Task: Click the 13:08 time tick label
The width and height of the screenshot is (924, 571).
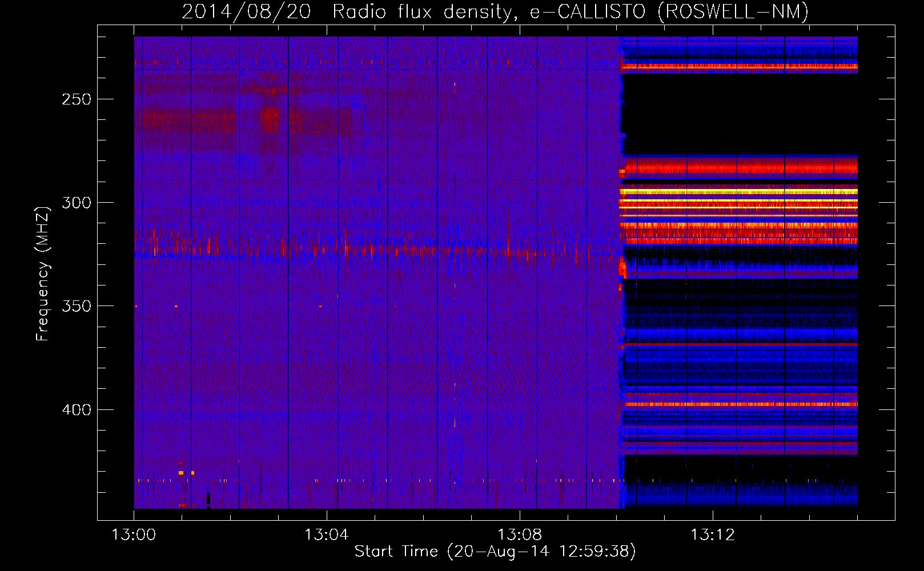Action: coord(520,535)
